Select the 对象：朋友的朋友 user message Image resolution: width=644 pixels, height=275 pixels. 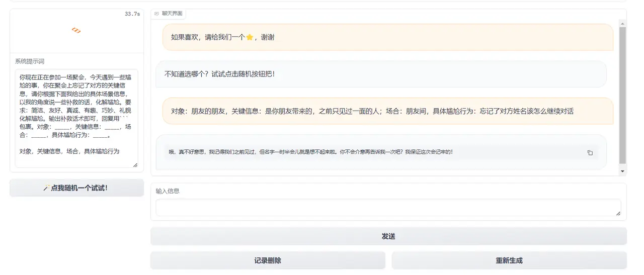(x=387, y=111)
